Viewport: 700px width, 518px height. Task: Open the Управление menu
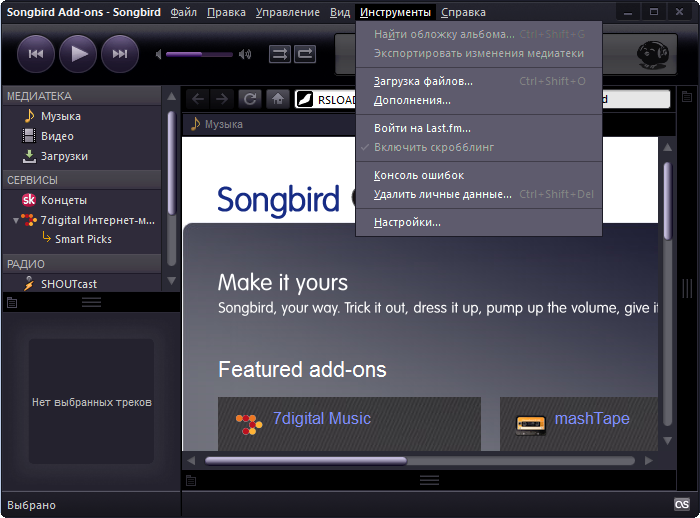pyautogui.click(x=288, y=13)
